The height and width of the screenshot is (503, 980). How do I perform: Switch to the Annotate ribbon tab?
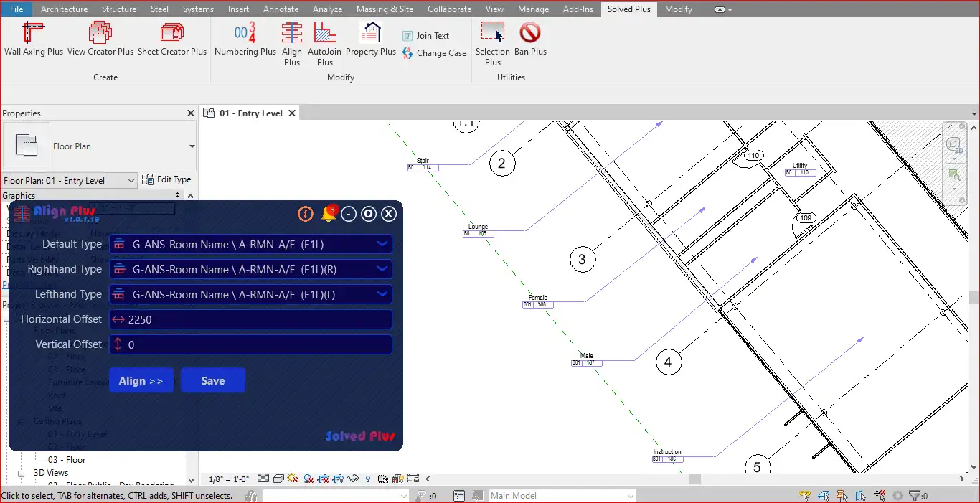[x=281, y=9]
